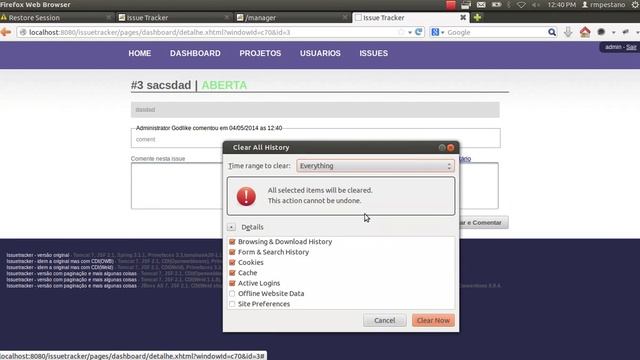Click the search magnifier icon in Google box

(552, 32)
